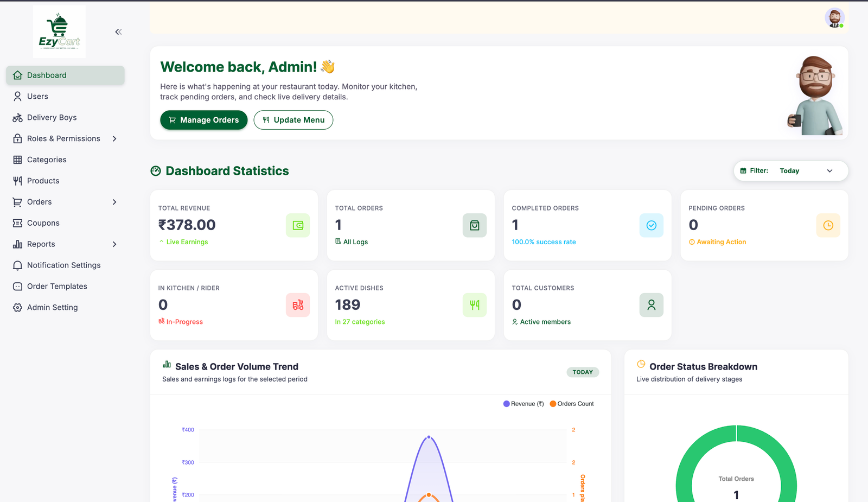
Task: Click the 189 active dishes value
Action: [348, 305]
